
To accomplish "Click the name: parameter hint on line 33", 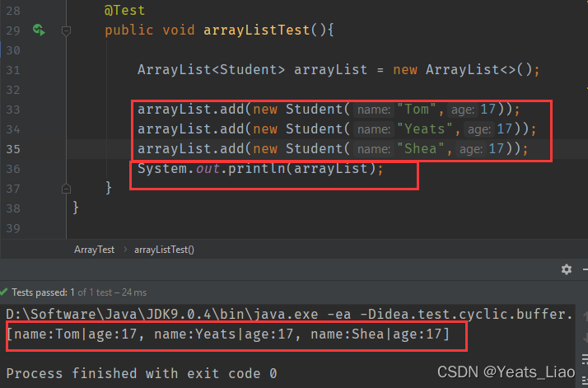I will (374, 110).
